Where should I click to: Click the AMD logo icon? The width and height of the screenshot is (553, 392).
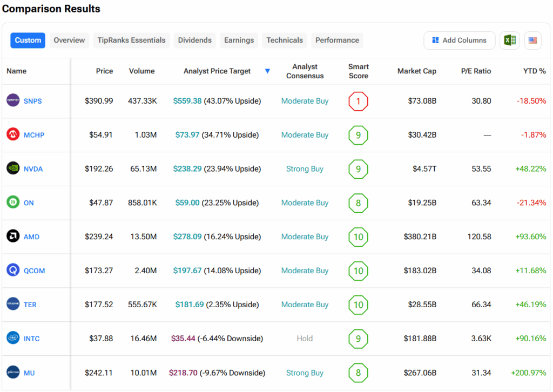tap(13, 236)
